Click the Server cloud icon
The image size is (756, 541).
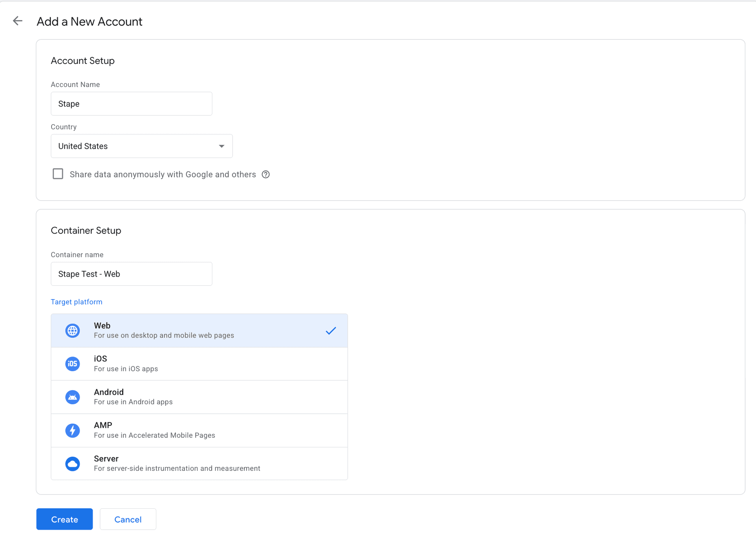pos(72,463)
